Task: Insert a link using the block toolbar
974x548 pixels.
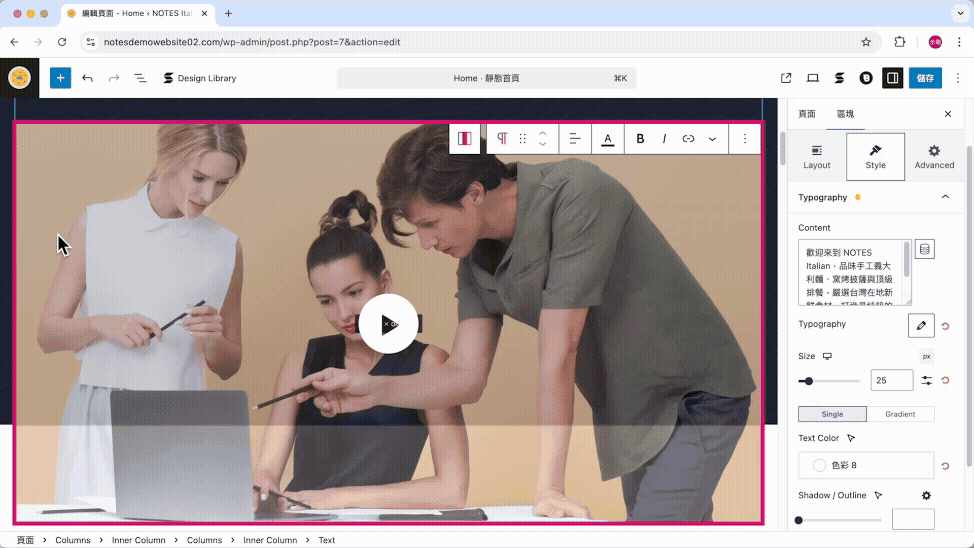Action: point(688,139)
